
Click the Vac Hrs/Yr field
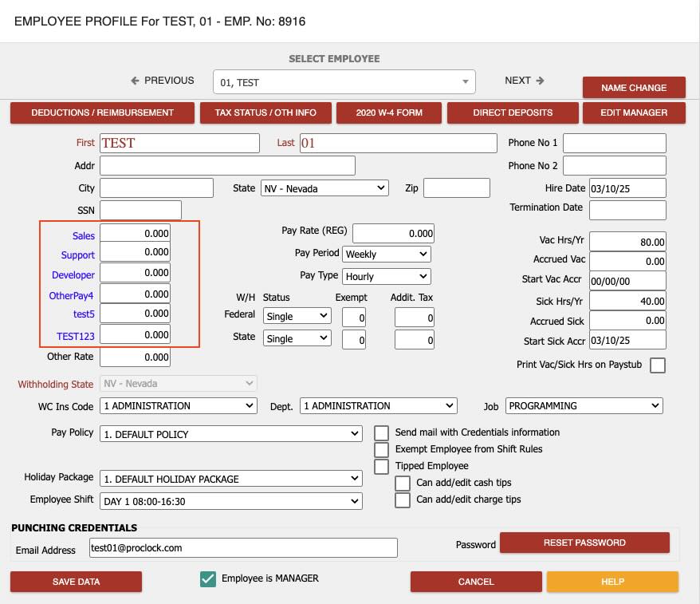click(x=627, y=242)
